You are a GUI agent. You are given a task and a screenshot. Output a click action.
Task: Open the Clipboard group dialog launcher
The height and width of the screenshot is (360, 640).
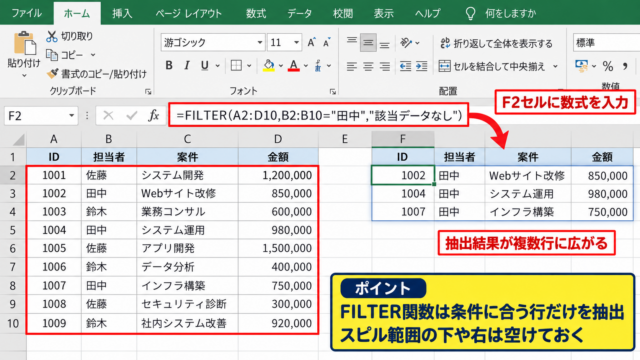pos(148,92)
